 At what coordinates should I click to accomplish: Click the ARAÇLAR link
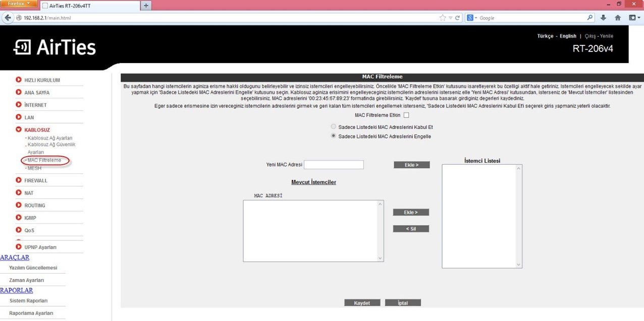point(15,258)
